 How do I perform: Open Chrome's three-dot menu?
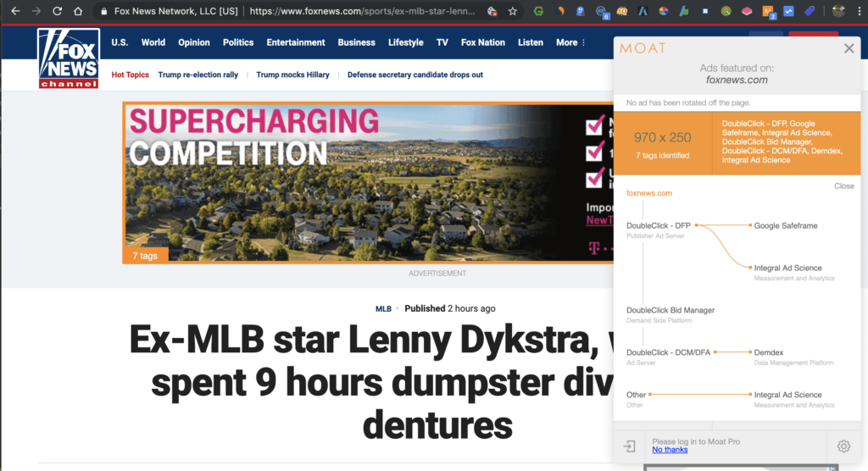pyautogui.click(x=860, y=11)
